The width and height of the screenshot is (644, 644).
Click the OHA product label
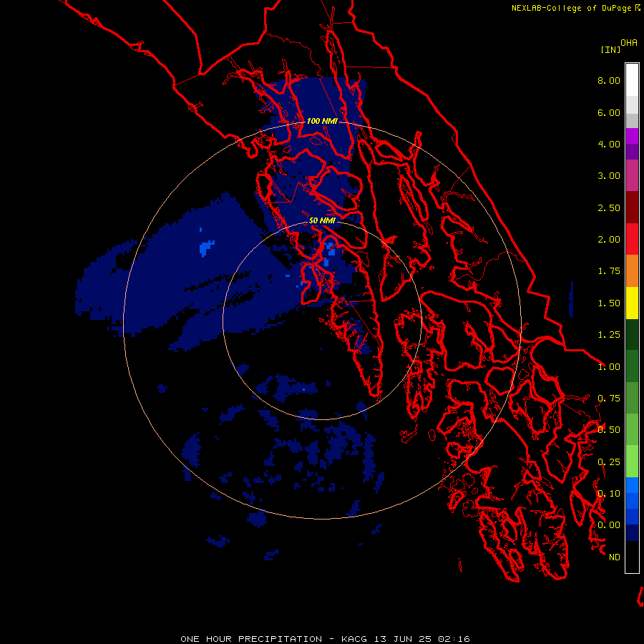629,43
